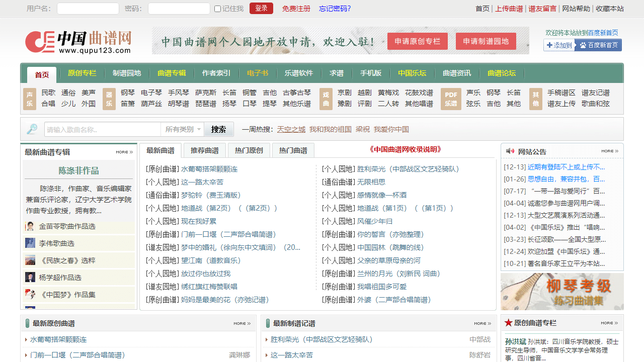Click the magnifier icon beside search box
The height and width of the screenshot is (362, 644).
coord(32,129)
